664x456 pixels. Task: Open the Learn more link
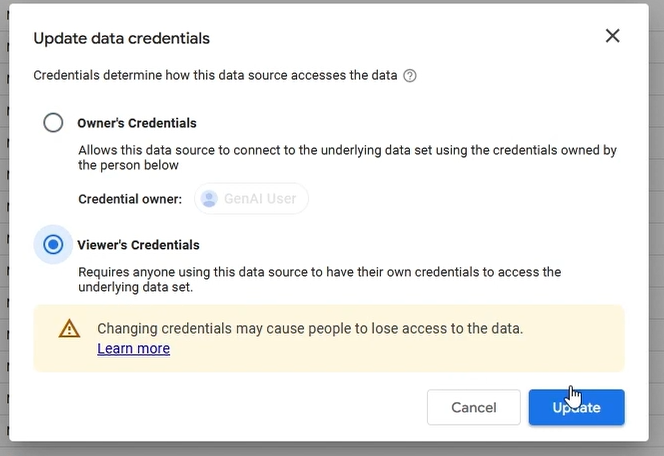click(133, 349)
